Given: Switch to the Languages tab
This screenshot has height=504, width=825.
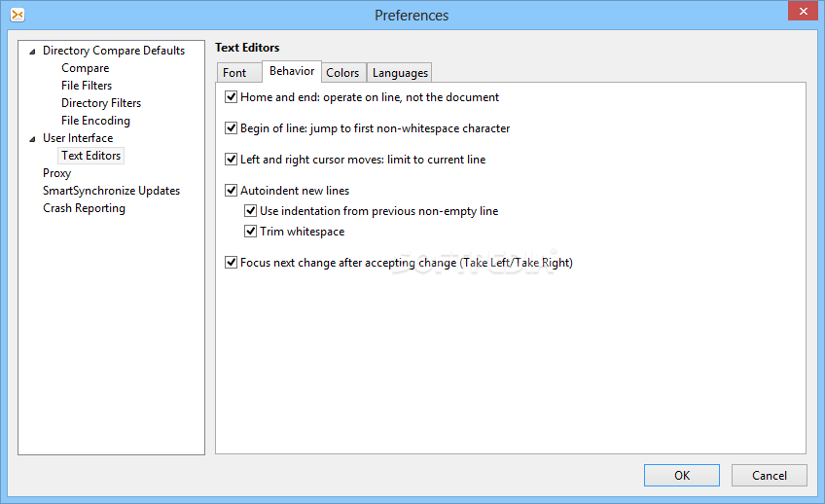Looking at the screenshot, I should pos(401,73).
